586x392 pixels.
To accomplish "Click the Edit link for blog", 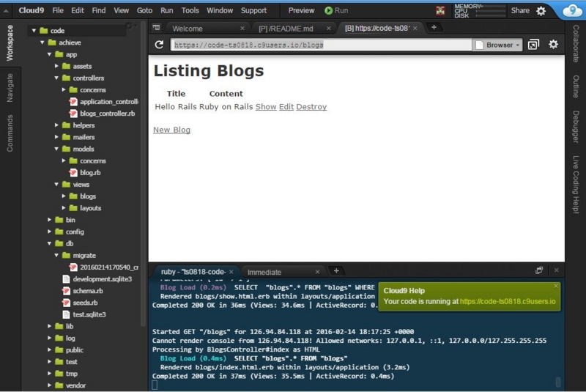I will [286, 107].
